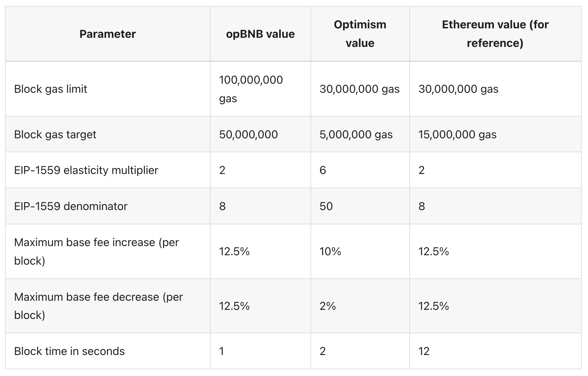The height and width of the screenshot is (376, 588).
Task: Click the EIP-1559 elasticity multiplier label
Action: click(86, 170)
